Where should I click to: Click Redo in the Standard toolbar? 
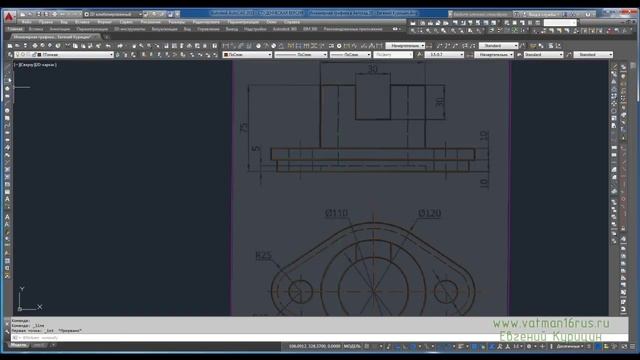[x=120, y=46]
